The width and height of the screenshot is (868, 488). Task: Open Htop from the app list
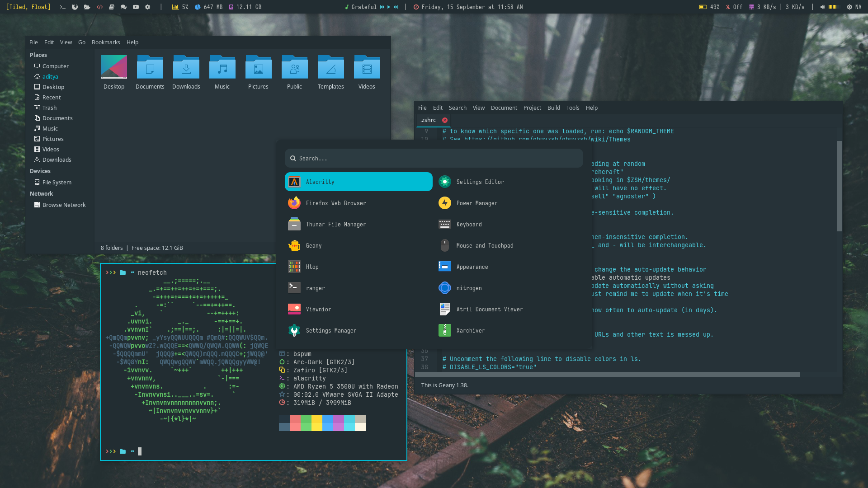[x=312, y=267]
